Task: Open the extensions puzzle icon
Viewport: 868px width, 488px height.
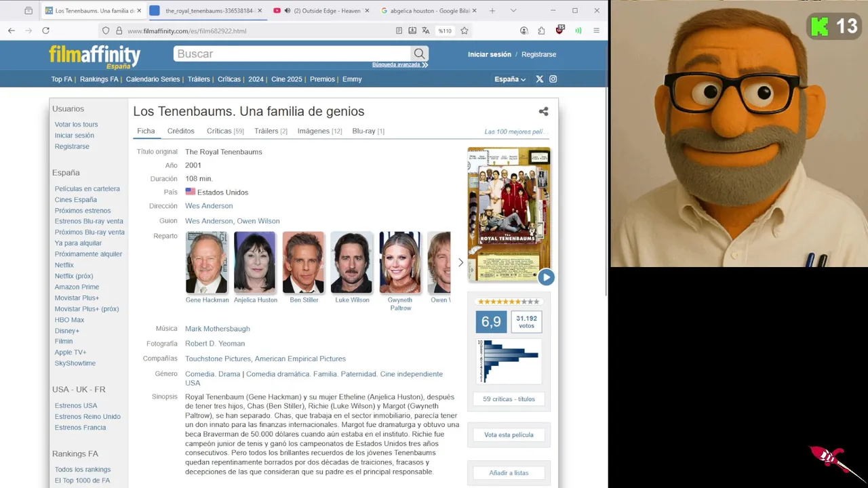Action: 541,30
